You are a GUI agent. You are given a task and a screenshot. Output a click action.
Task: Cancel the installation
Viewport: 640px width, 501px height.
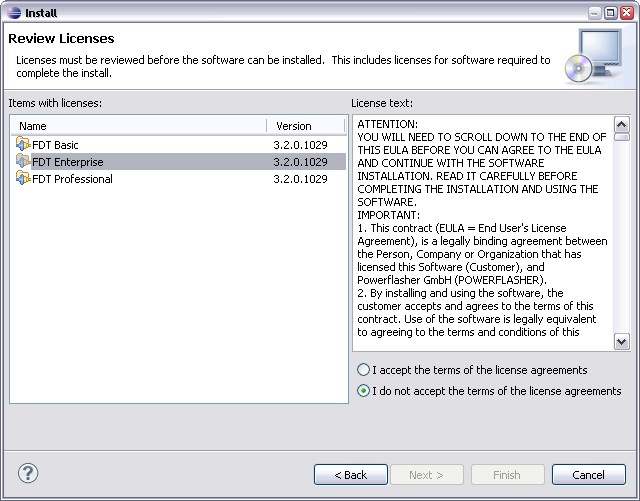pos(589,474)
